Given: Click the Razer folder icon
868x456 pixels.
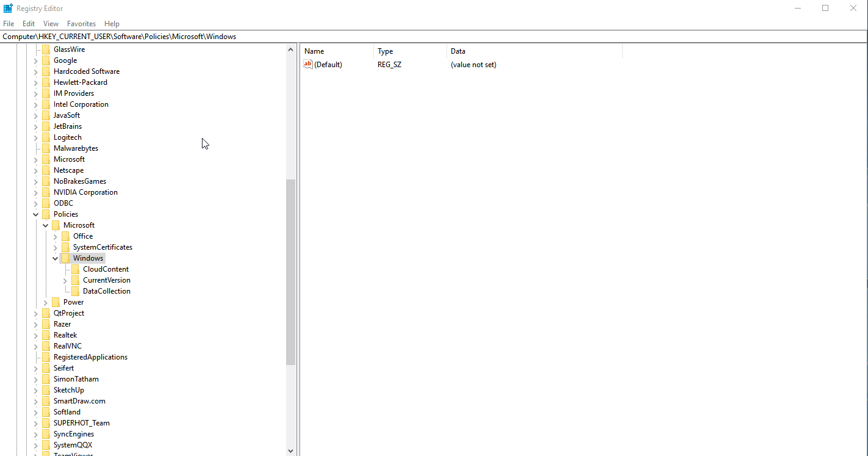Looking at the screenshot, I should click(46, 324).
